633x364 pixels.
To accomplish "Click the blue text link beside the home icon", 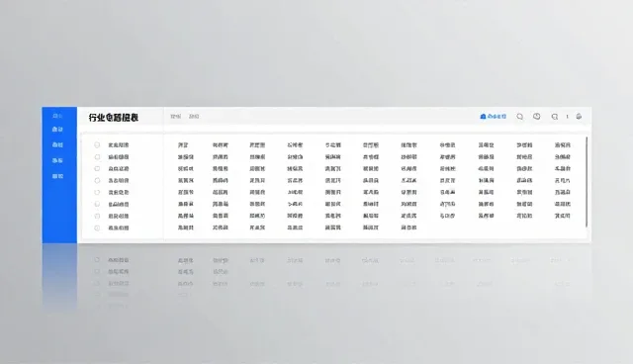I will (x=497, y=116).
